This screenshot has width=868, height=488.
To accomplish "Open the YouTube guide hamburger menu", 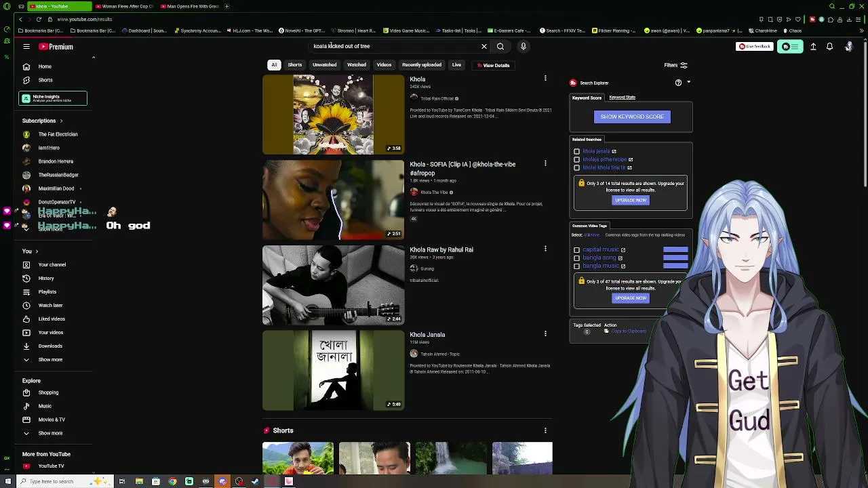I will coord(26,47).
